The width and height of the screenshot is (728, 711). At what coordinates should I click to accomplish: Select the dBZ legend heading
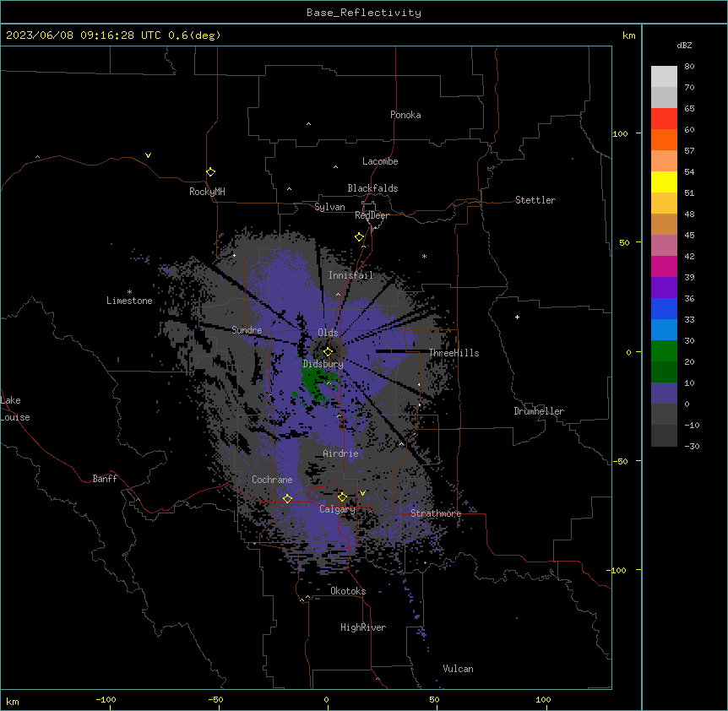(684, 45)
